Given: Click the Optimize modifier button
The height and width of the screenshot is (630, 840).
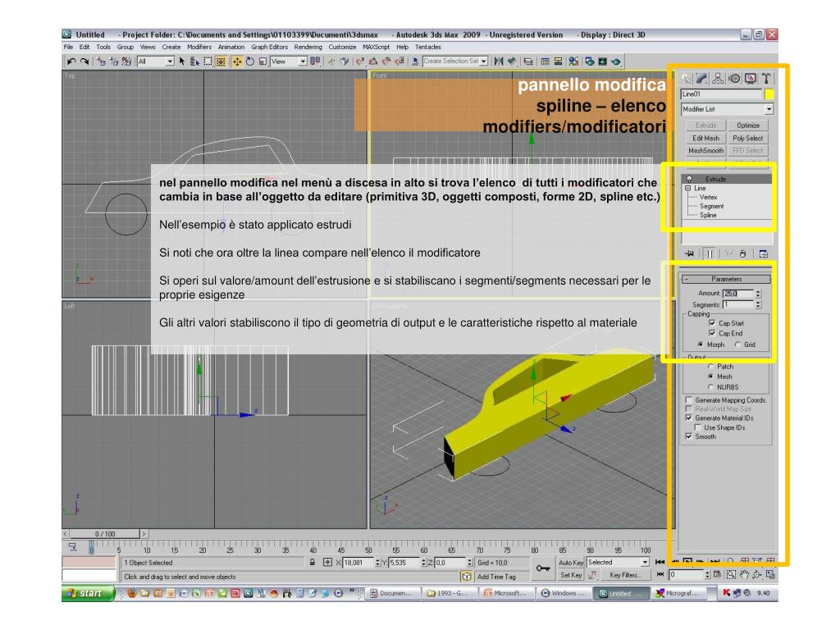Looking at the screenshot, I should click(x=747, y=126).
